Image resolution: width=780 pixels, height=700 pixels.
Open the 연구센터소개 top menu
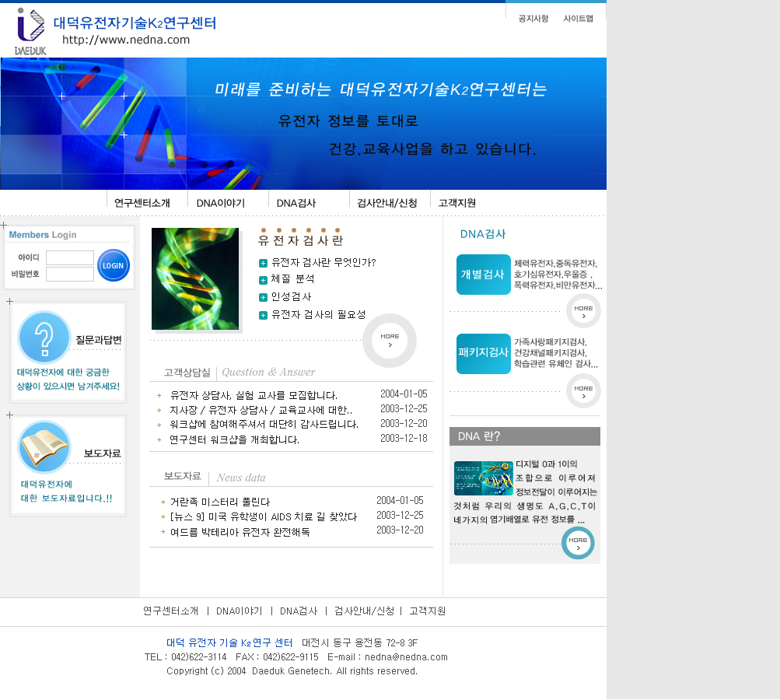click(x=142, y=203)
